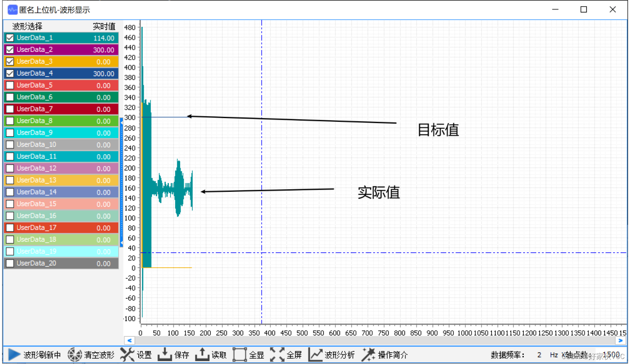Enable the UserData_12 checkbox
Viewport: 631px width, 364px height.
[10, 168]
